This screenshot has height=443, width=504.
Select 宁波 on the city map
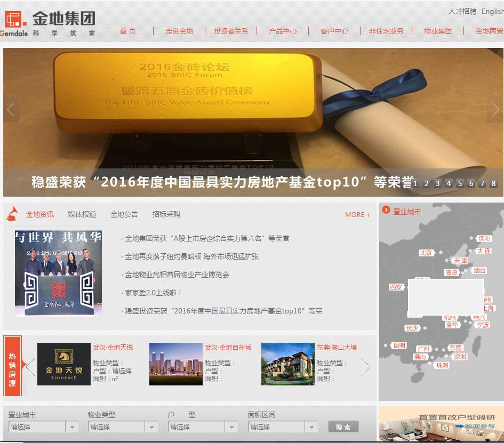tap(483, 325)
